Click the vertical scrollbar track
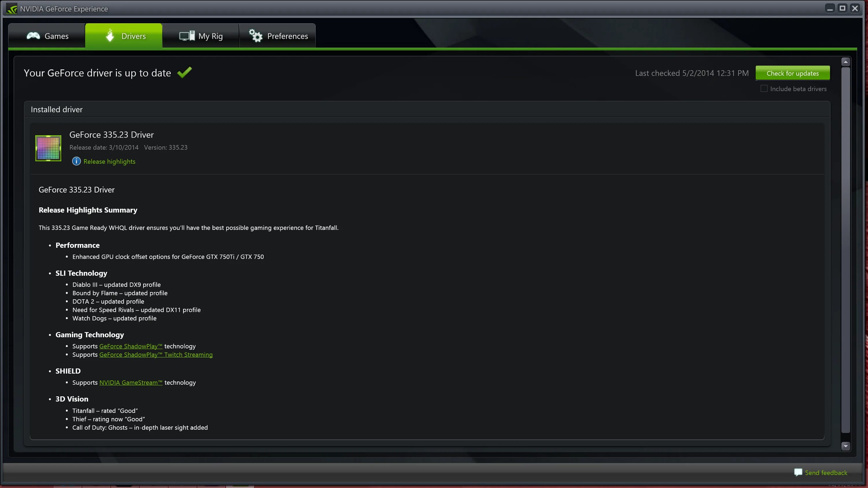Image resolution: width=868 pixels, height=488 pixels. coord(845,250)
